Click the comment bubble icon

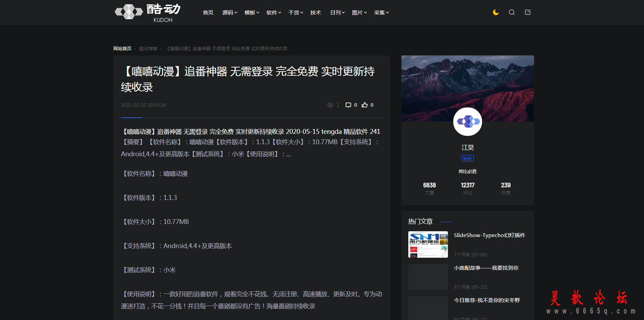348,105
